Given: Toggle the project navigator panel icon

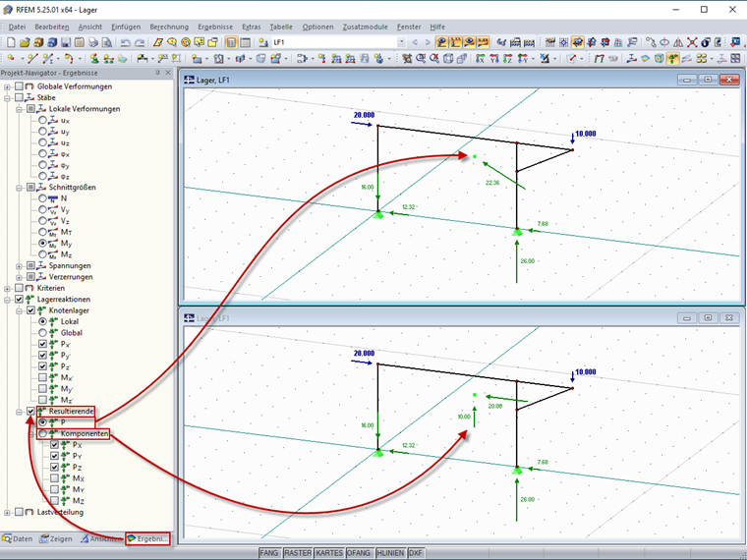Looking at the screenshot, I should [x=231, y=42].
